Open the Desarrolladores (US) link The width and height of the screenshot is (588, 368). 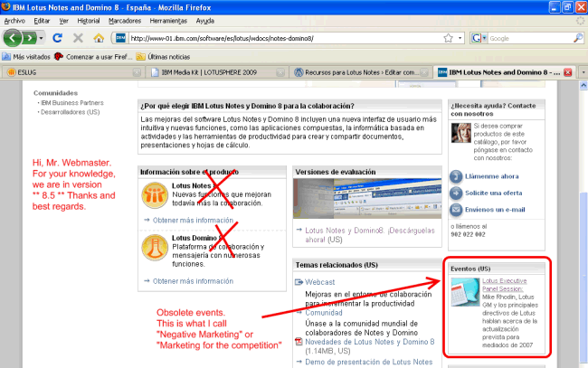tap(71, 112)
